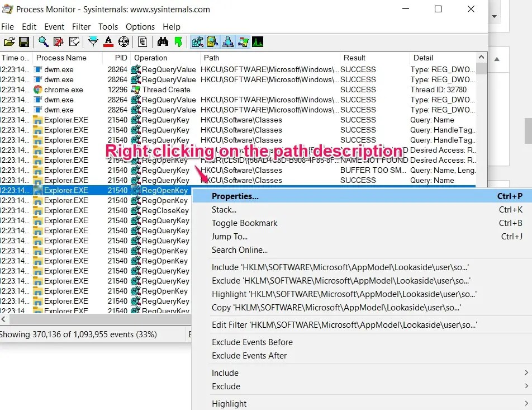Click the Path column header

(270, 58)
